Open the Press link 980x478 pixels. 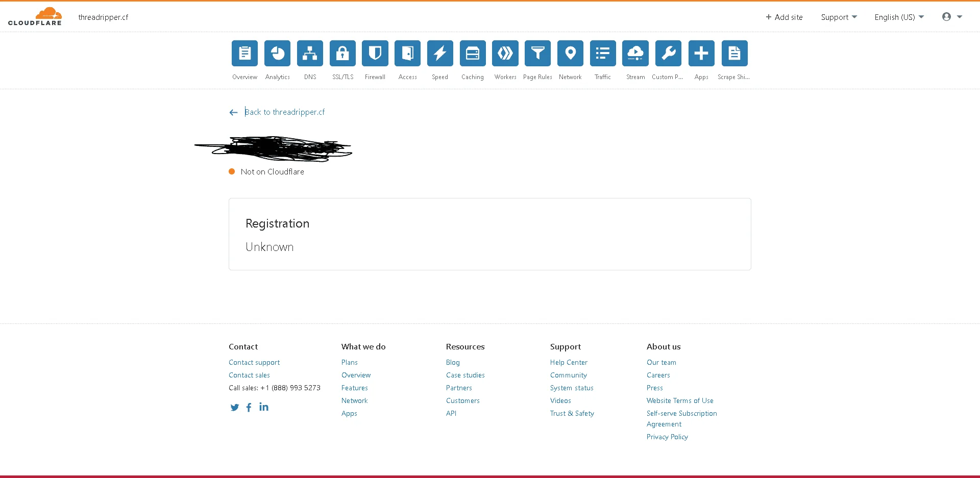point(655,388)
